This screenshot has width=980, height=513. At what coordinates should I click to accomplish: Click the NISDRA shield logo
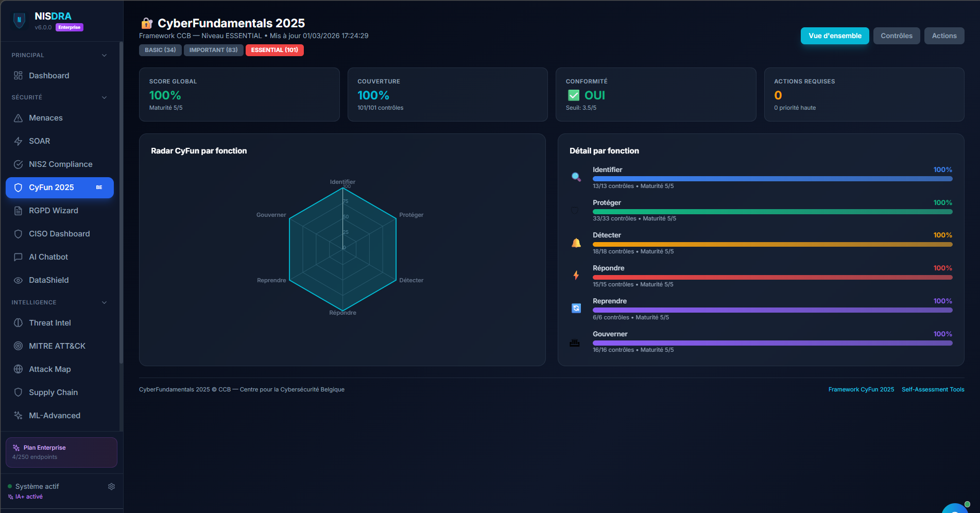(x=20, y=21)
